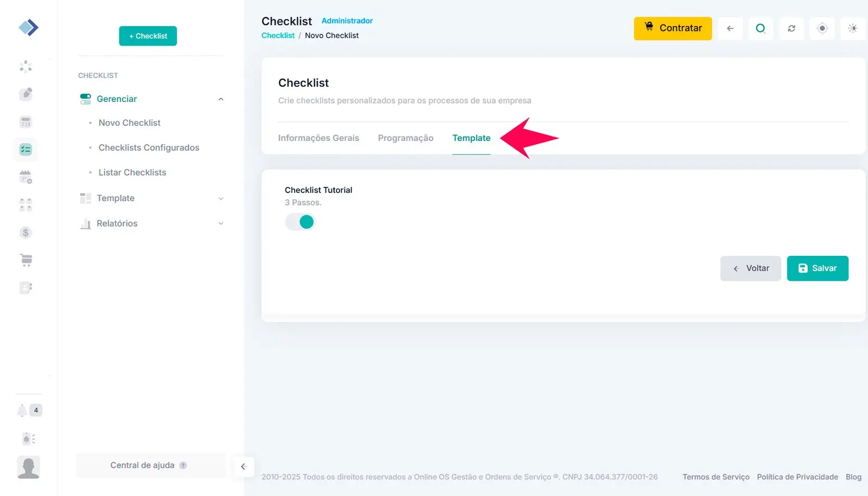The image size is (868, 496).
Task: Click the notifications bell icon
Action: tap(22, 410)
